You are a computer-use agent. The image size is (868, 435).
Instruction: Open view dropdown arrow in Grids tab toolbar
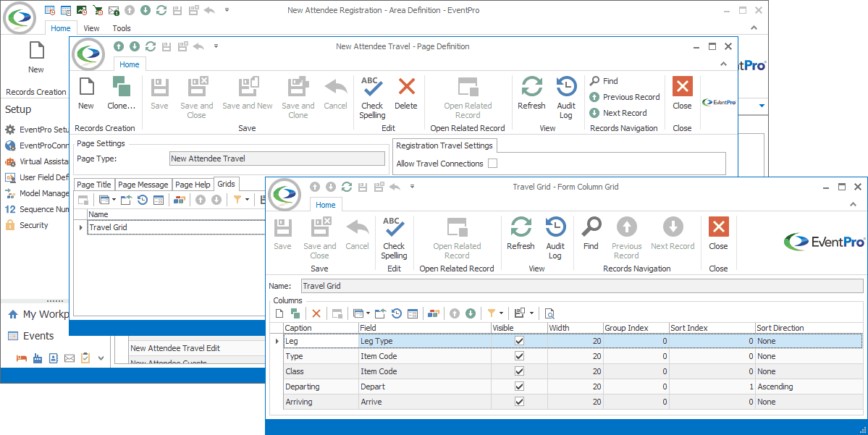(114, 200)
